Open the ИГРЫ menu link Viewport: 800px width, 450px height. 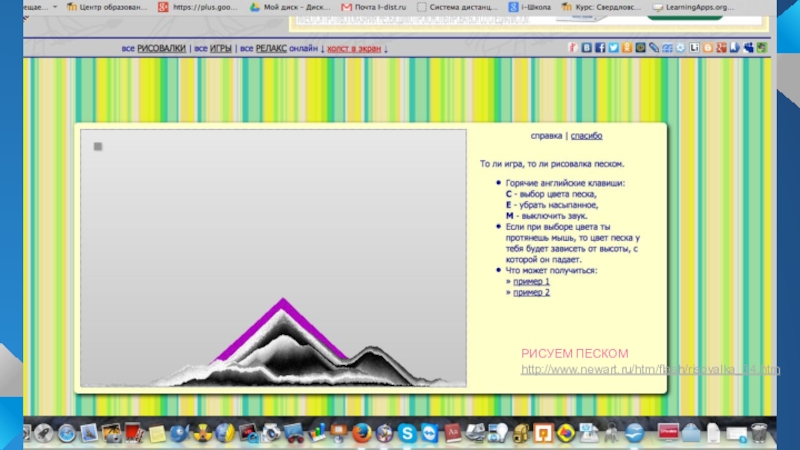221,48
